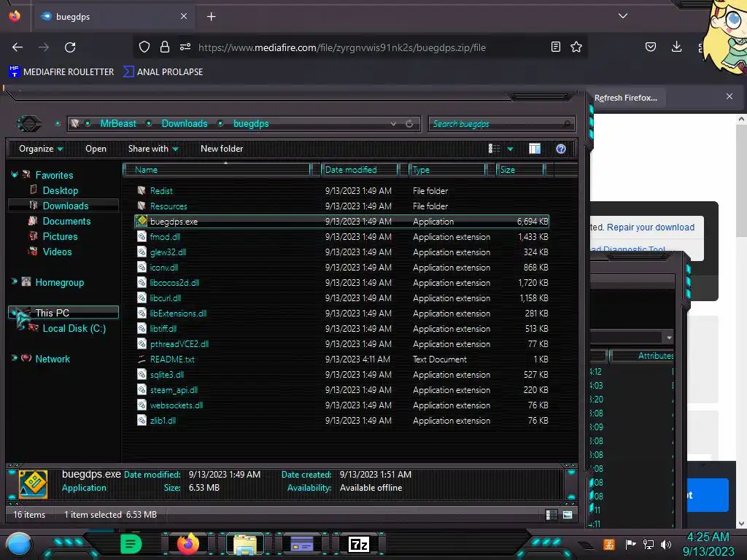Image resolution: width=747 pixels, height=560 pixels.
Task: Open MEDIAFIRE ROULETTER bookmark
Action: click(61, 72)
